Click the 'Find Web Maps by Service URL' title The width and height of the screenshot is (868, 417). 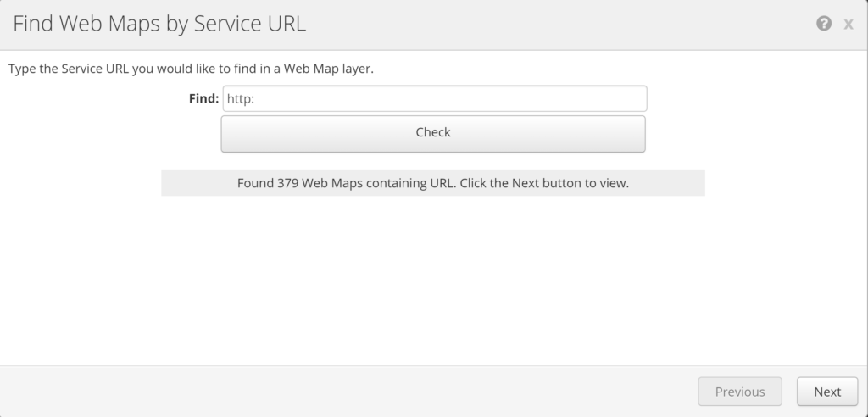(x=159, y=24)
